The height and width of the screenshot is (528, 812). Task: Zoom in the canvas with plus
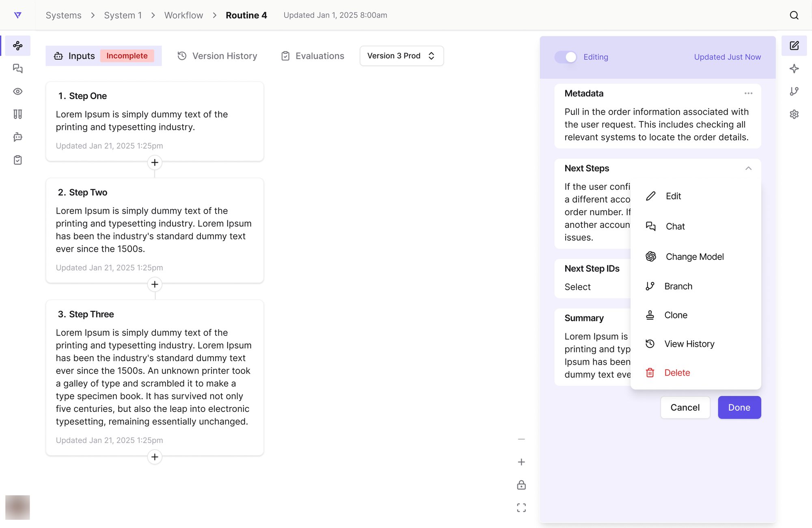[x=521, y=462]
